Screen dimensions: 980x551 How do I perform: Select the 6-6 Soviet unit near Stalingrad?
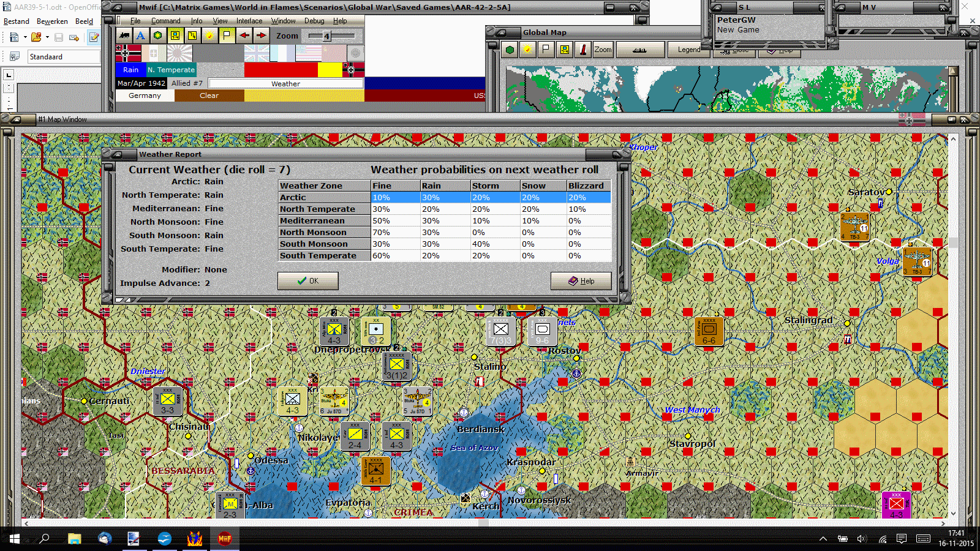tap(709, 331)
